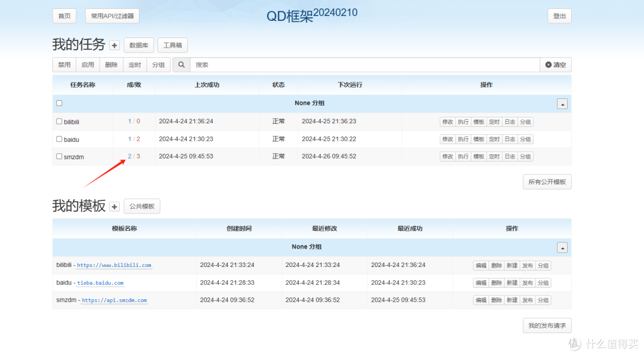The height and width of the screenshot is (357, 644).
Task: Click 执行 for the bilibili task
Action: (463, 122)
